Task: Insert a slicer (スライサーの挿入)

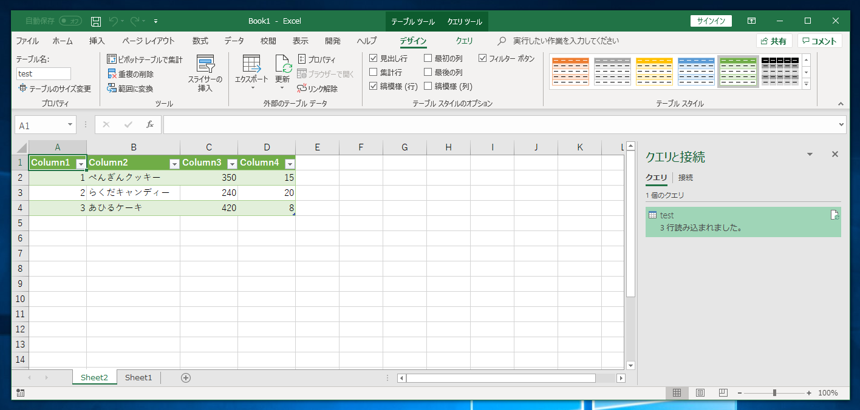Action: pyautogui.click(x=205, y=74)
